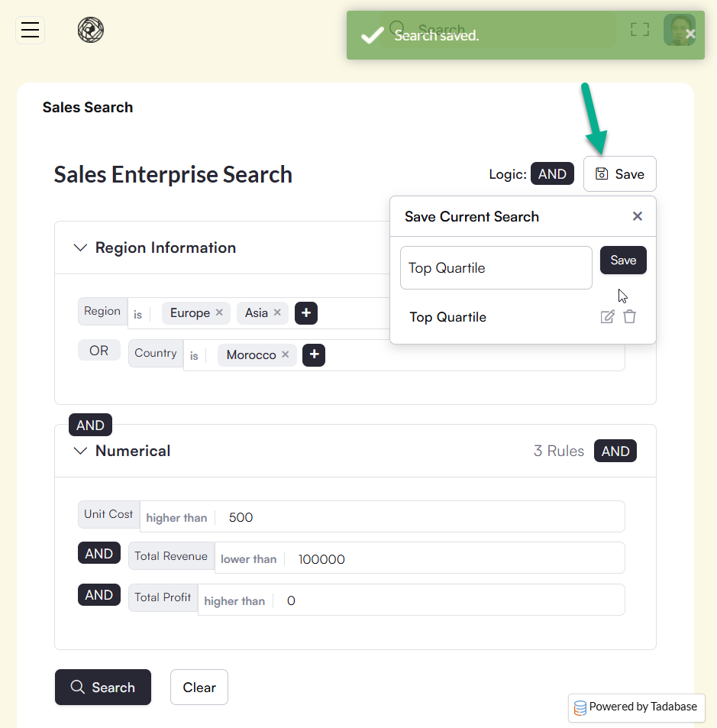Change the Unit Cost 'higher than' operator
The height and width of the screenshot is (728, 717).
coord(176,518)
